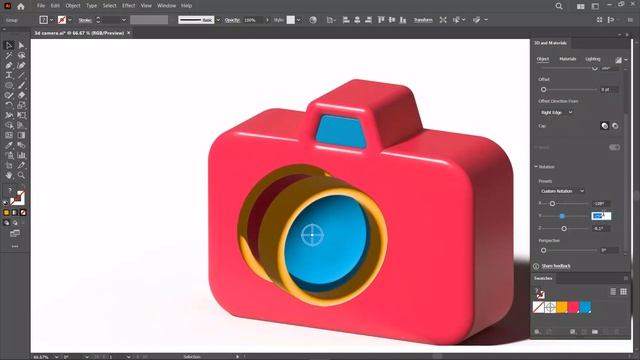Click the Arrange Documents icon
640x360 pixels.
pyautogui.click(x=580, y=6)
